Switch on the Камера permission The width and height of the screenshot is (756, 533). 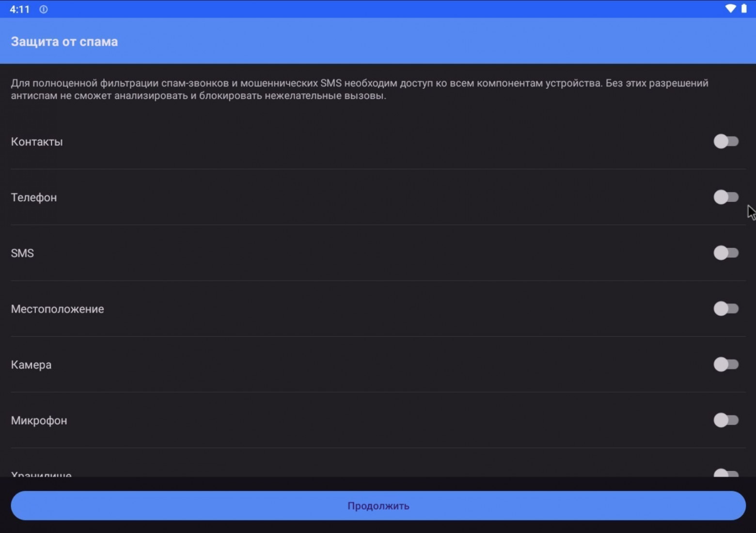tap(725, 365)
